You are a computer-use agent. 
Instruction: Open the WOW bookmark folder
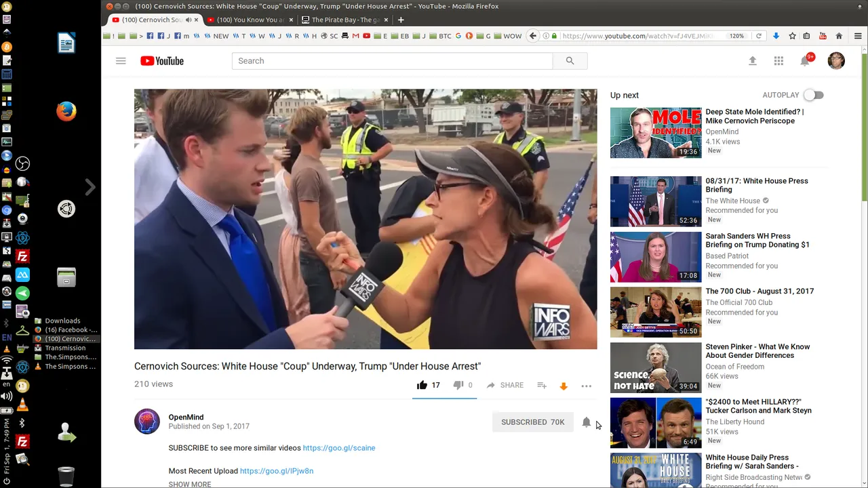tap(508, 36)
